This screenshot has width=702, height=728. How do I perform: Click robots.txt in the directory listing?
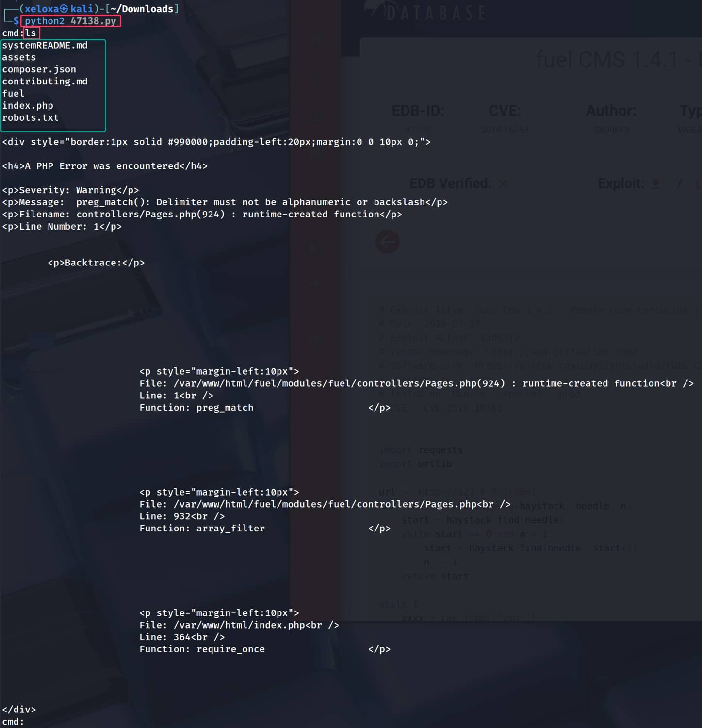pos(30,118)
